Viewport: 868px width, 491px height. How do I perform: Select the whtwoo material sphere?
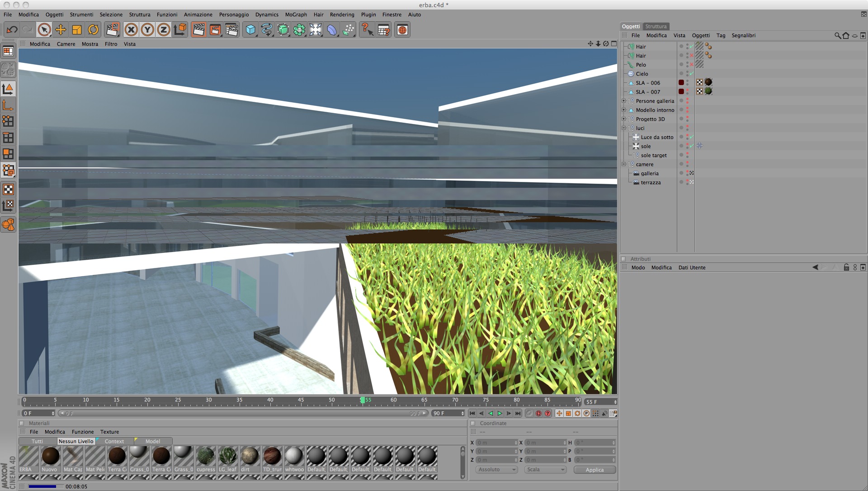(x=294, y=456)
